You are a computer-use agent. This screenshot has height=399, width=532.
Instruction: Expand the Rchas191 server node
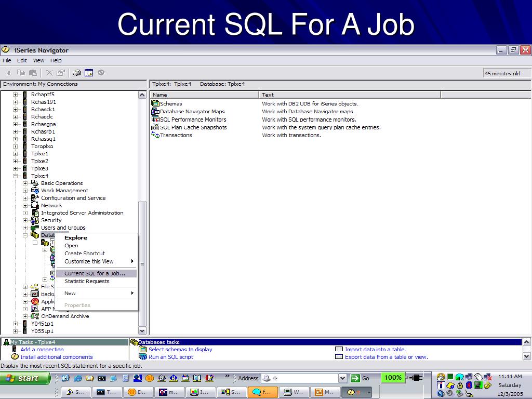click(15, 102)
